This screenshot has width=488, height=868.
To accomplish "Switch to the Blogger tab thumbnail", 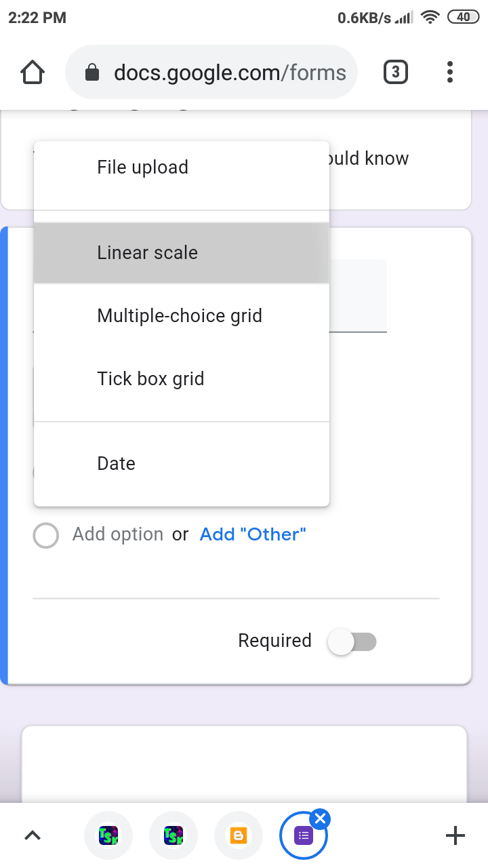I will pos(238,835).
